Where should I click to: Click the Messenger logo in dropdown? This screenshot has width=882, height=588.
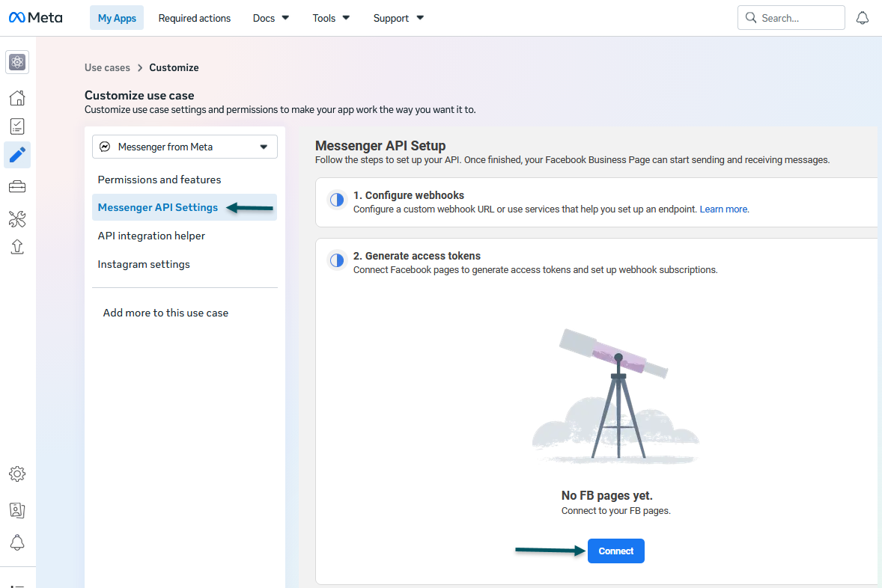click(105, 147)
